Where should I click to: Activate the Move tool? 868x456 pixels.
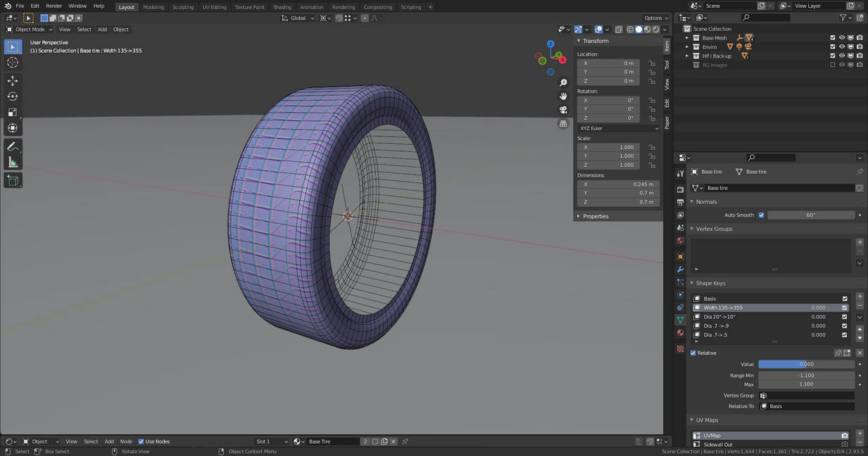(x=13, y=81)
